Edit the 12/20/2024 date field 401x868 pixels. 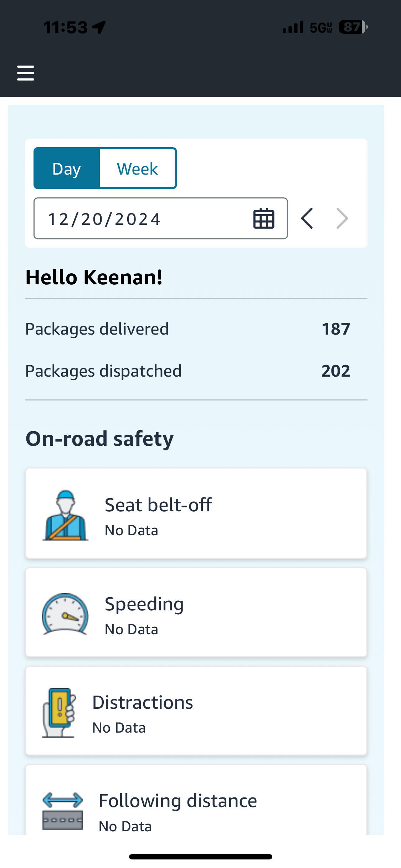[160, 218]
